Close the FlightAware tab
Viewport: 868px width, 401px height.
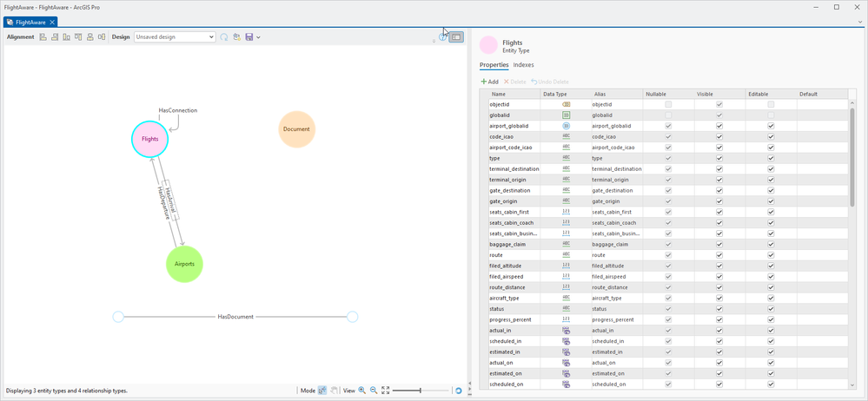pos(52,22)
